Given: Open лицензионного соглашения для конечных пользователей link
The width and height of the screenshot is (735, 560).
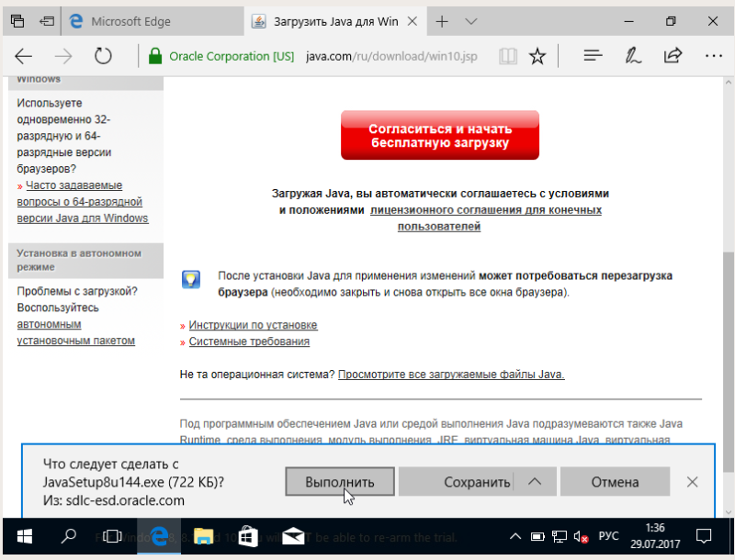Looking at the screenshot, I should pyautogui.click(x=486, y=218).
